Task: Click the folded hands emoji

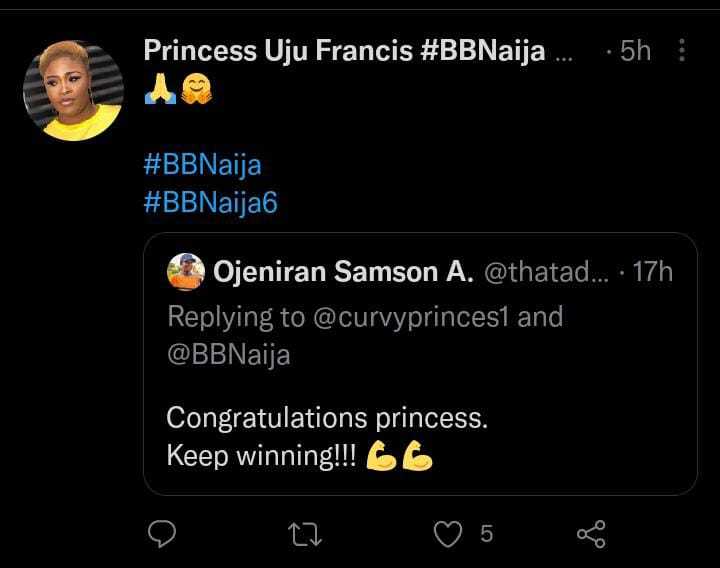Action: (157, 91)
